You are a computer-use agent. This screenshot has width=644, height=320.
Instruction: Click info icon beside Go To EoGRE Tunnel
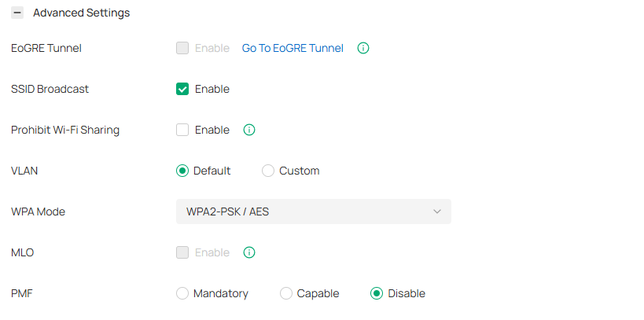pyautogui.click(x=363, y=48)
